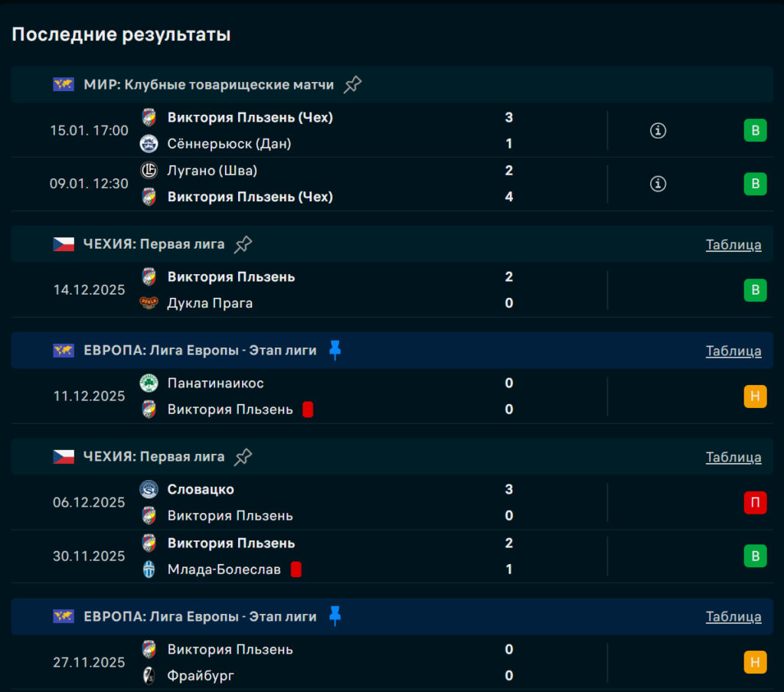784x692 pixels.
Task: Click the green win badge for the Dukla Praha match
Action: click(x=755, y=290)
